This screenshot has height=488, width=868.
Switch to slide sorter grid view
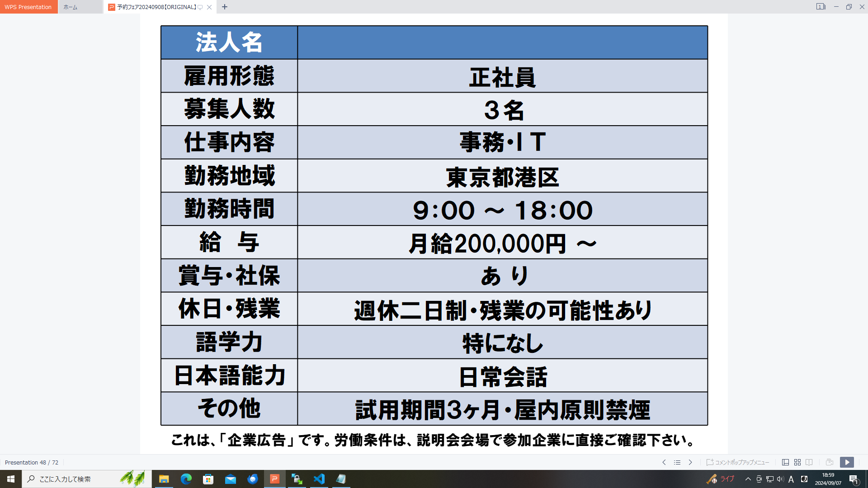coord(797,462)
